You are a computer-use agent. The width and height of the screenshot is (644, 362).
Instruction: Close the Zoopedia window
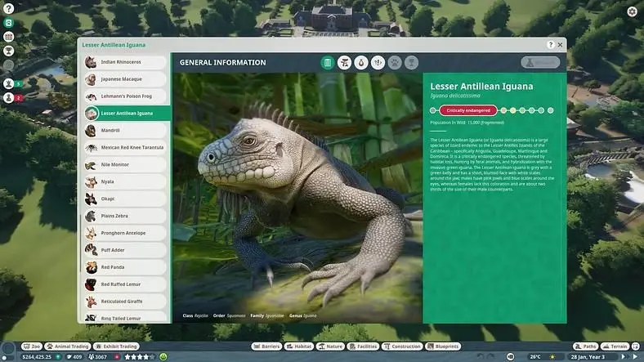point(560,45)
